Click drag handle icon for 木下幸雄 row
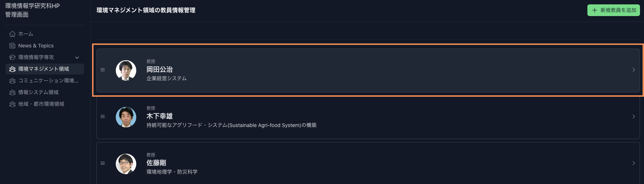 pos(103,116)
